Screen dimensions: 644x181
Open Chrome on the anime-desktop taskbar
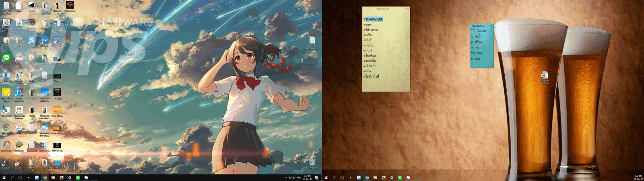45,177
